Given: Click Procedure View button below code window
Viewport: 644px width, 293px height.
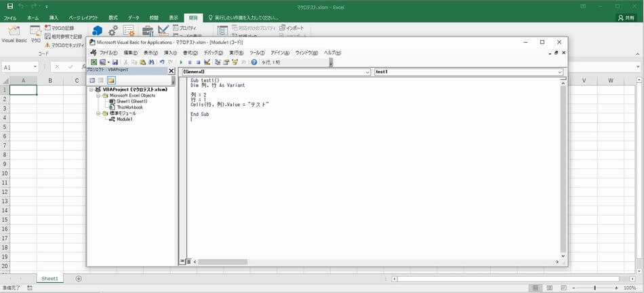Looking at the screenshot, I should [182, 261].
